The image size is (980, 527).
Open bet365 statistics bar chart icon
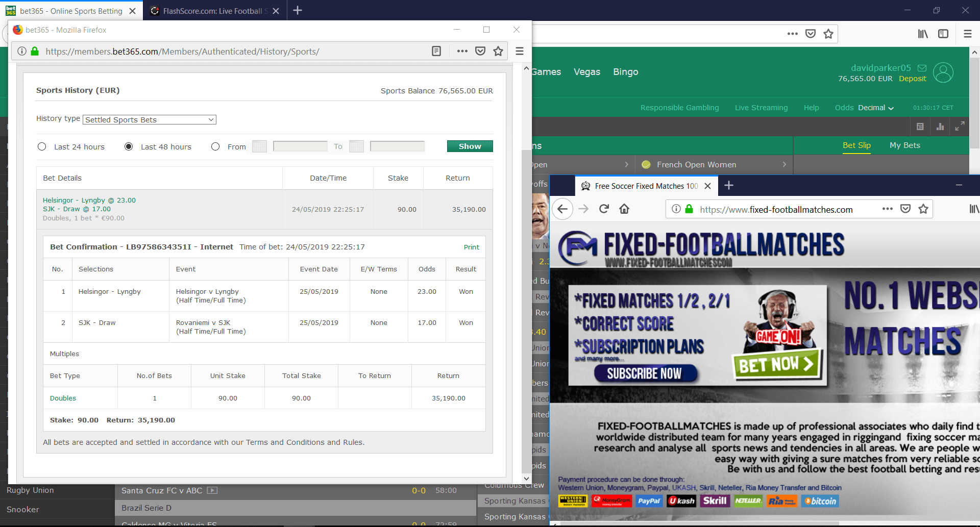click(940, 127)
